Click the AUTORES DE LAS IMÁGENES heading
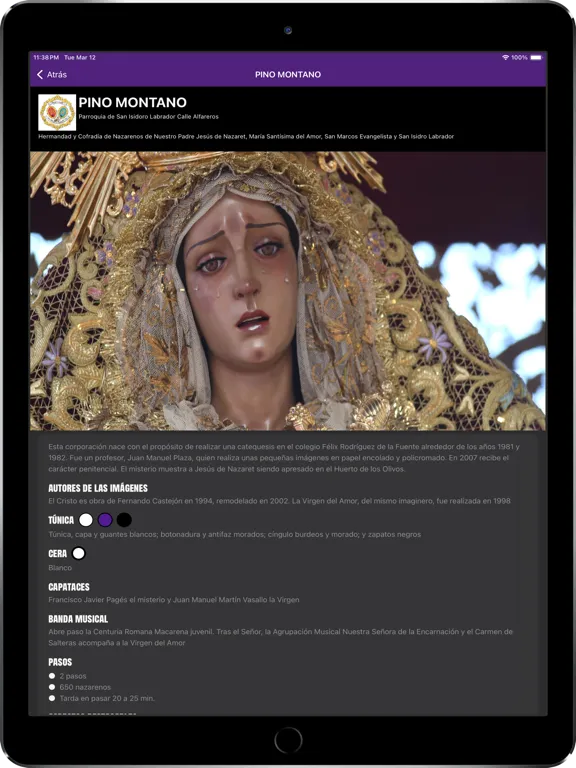The height and width of the screenshot is (768, 576). [98, 488]
